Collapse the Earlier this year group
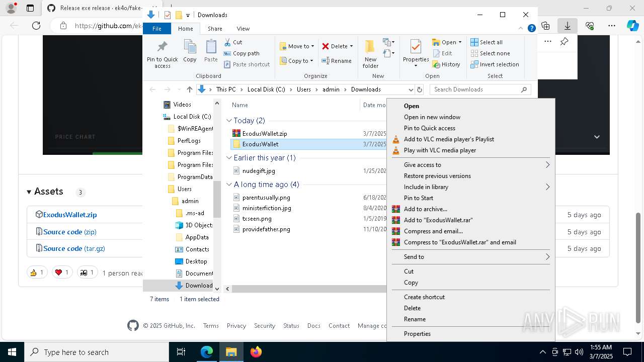The width and height of the screenshot is (644, 362). pos(229,158)
